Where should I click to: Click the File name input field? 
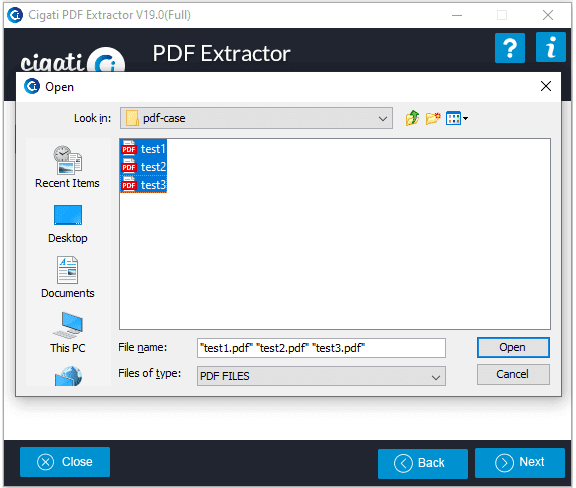coord(321,348)
